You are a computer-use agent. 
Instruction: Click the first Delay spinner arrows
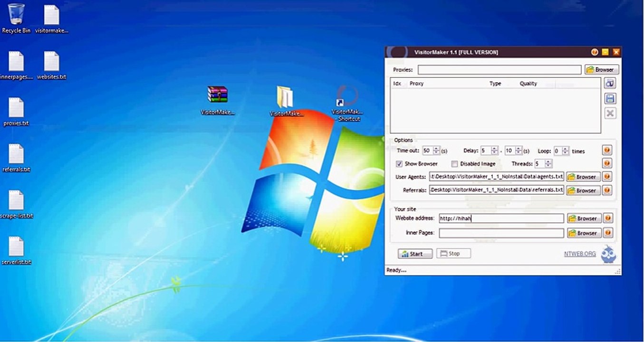coord(495,151)
